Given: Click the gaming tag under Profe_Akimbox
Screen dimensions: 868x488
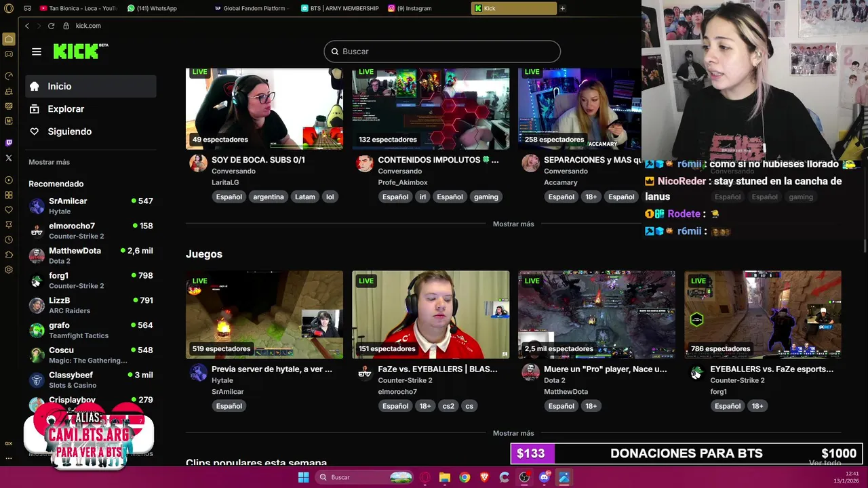Looking at the screenshot, I should click(x=486, y=197).
